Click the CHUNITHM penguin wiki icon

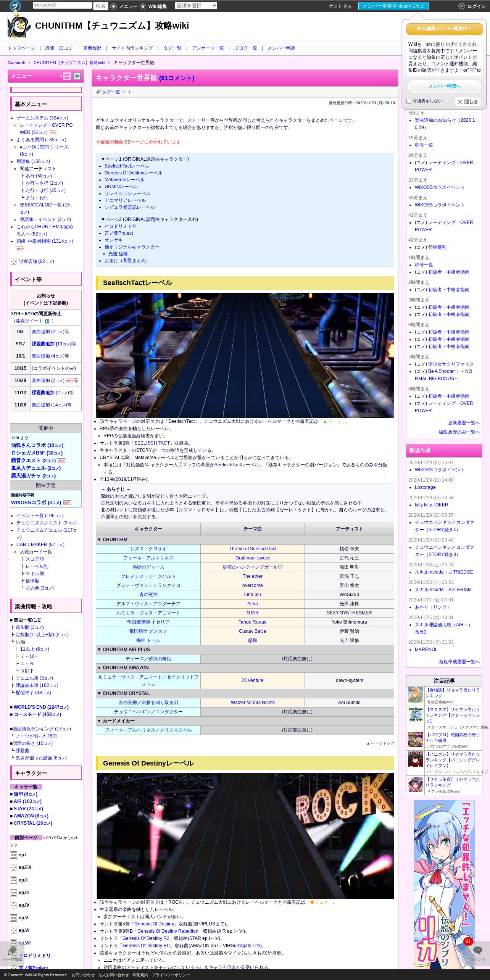(x=19, y=26)
